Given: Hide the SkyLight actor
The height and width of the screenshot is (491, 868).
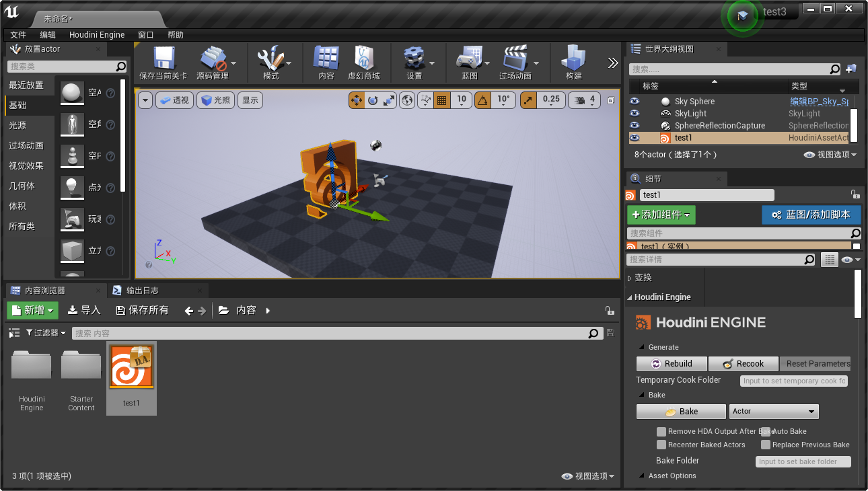Looking at the screenshot, I should click(635, 114).
